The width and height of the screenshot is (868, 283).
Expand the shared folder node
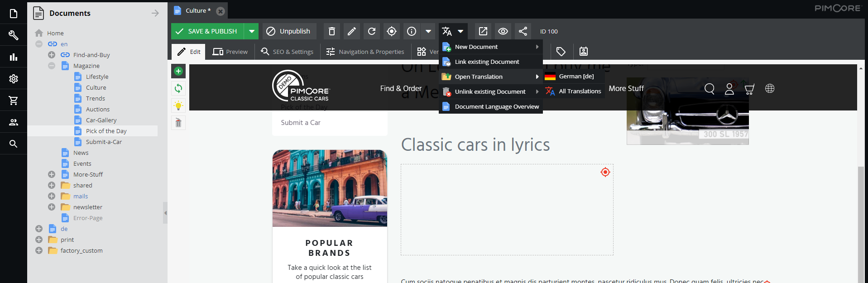[52, 185]
